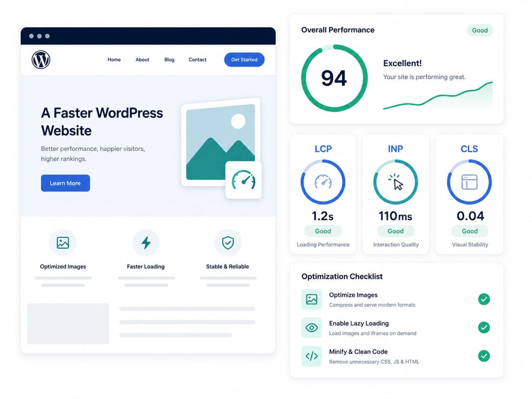Screen dimensions: 532x399
Task: Click the Good badge in Overall Performance
Action: 480,30
